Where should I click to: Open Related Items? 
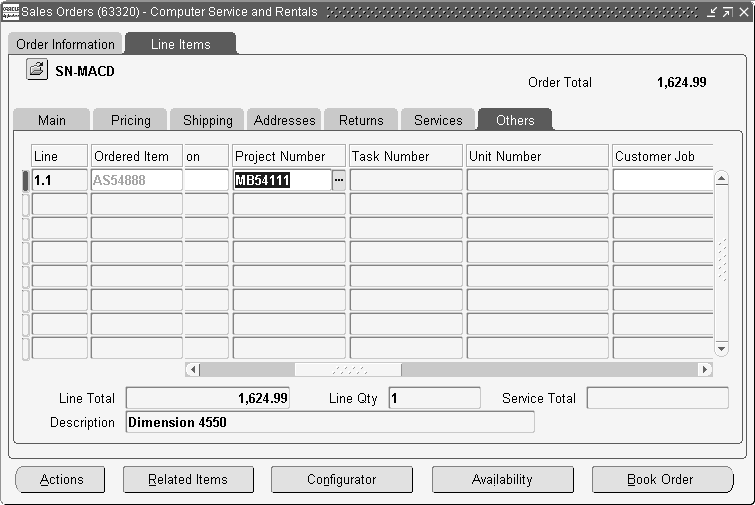click(x=188, y=479)
